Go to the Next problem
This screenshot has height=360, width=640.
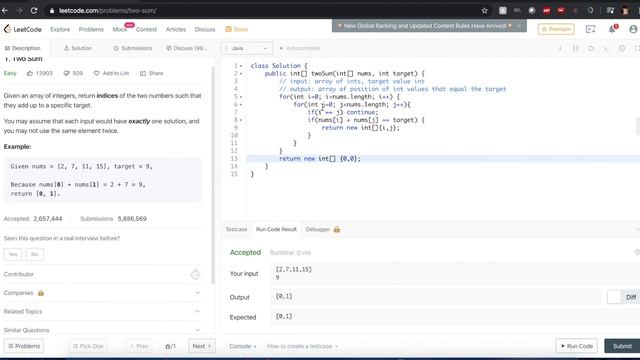[202, 346]
